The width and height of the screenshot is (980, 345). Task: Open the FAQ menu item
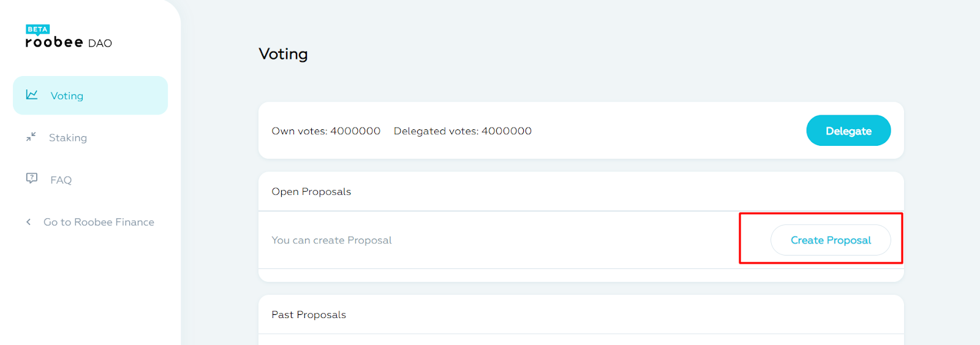coord(61,180)
